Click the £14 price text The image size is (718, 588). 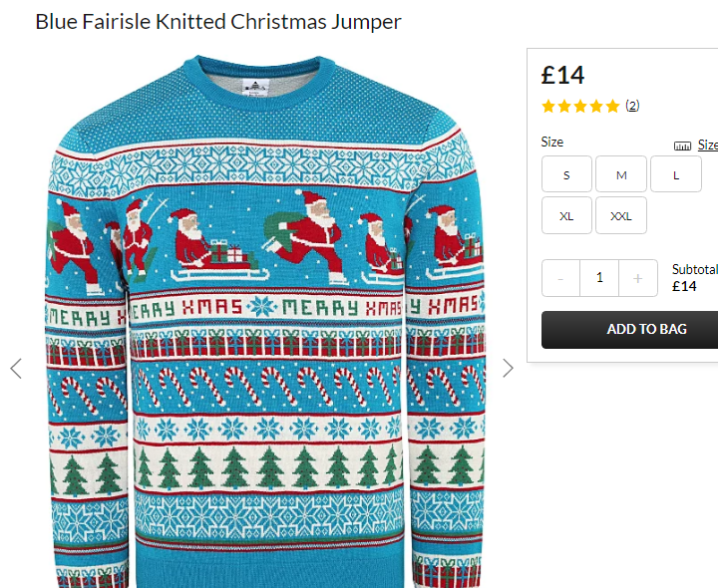(562, 75)
